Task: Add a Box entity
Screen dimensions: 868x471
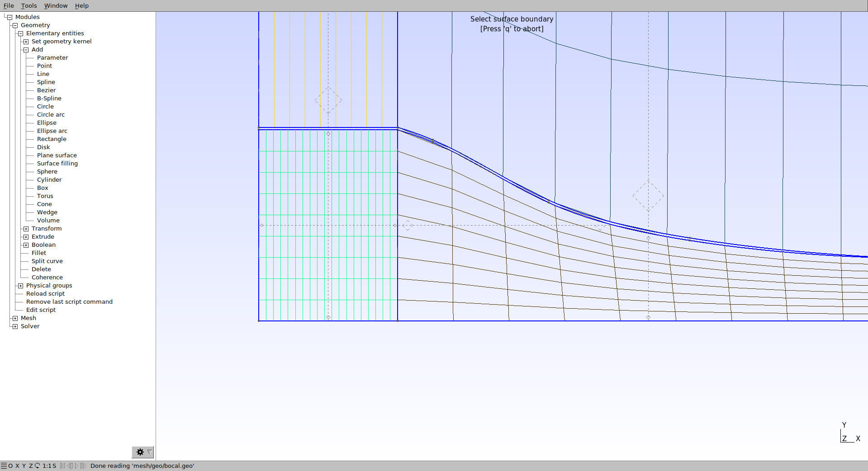Action: click(x=43, y=188)
